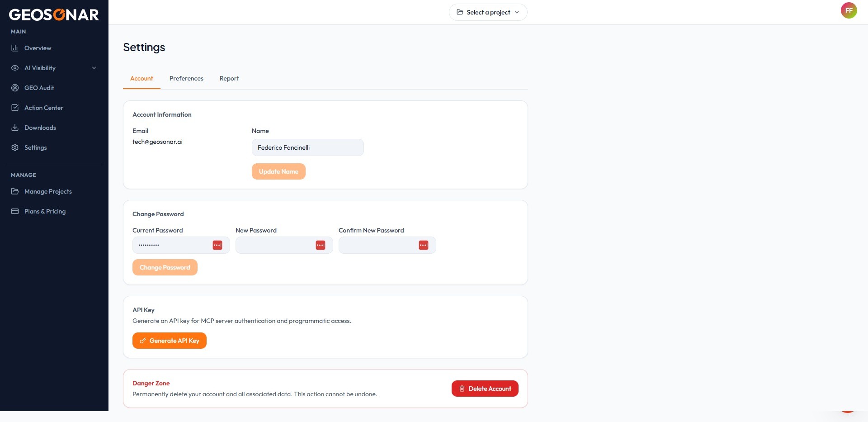This screenshot has height=422, width=868.
Task: Go to GEO Audit page
Action: [x=54, y=88]
